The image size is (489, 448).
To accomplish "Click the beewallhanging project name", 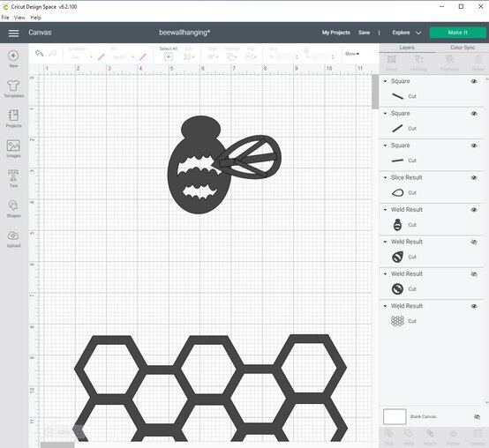I will coord(184,33).
